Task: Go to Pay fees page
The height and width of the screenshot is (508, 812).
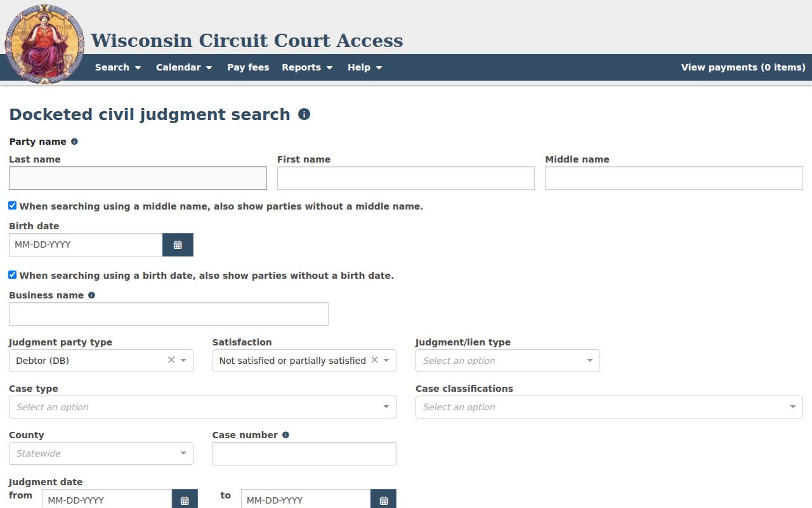Action: pos(248,67)
